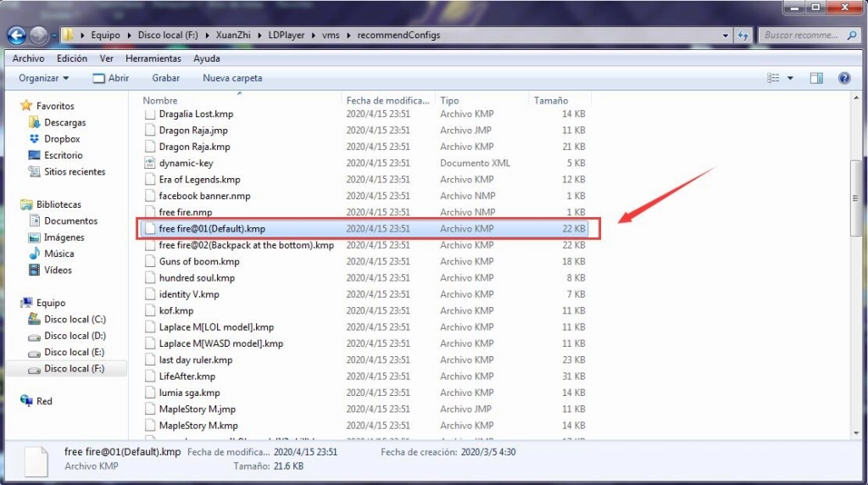
Task: Open recent pages dropdown beside Forward
Action: point(53,36)
